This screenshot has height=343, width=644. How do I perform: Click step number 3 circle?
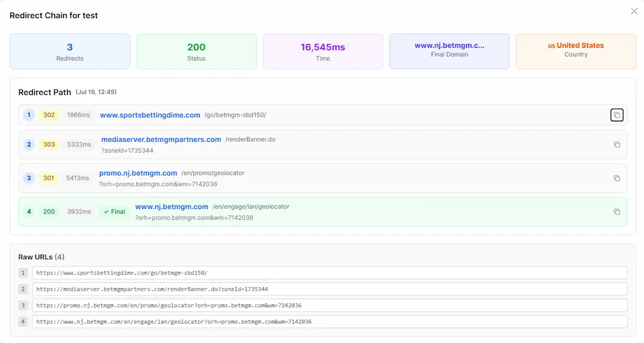coord(29,178)
